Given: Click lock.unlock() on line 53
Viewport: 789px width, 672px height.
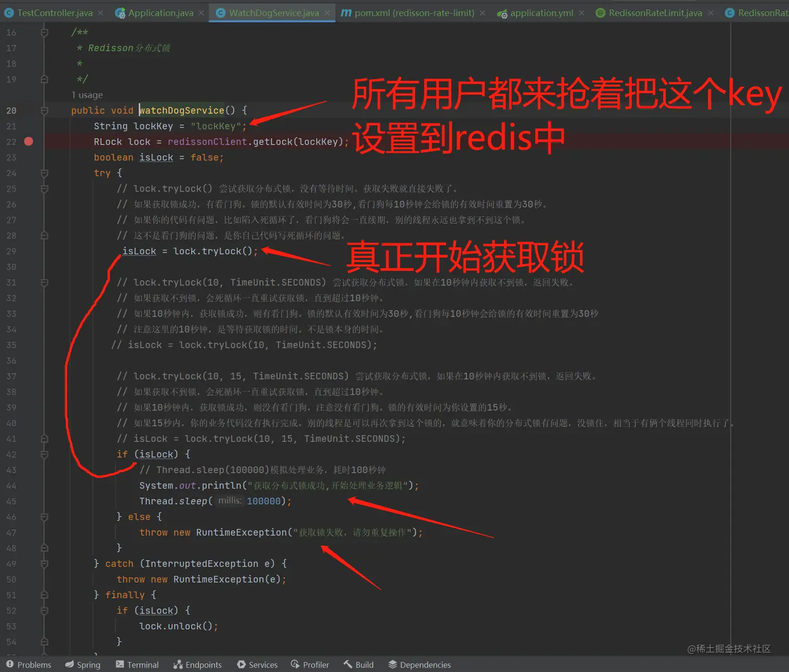Looking at the screenshot, I should coord(176,626).
